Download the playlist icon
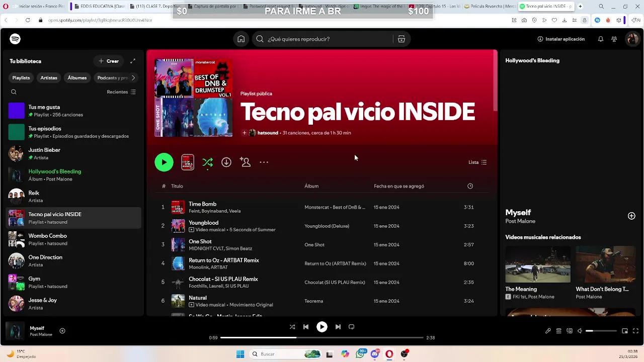 point(226,162)
